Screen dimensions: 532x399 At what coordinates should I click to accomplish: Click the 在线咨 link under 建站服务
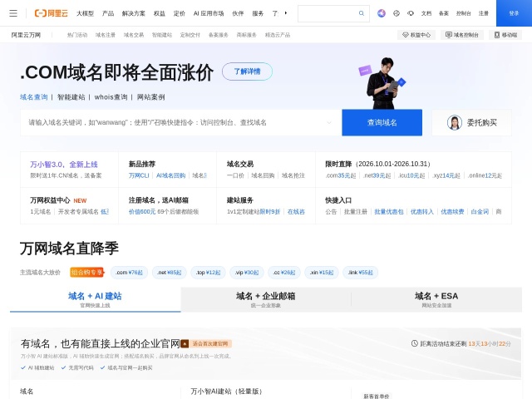coord(296,212)
